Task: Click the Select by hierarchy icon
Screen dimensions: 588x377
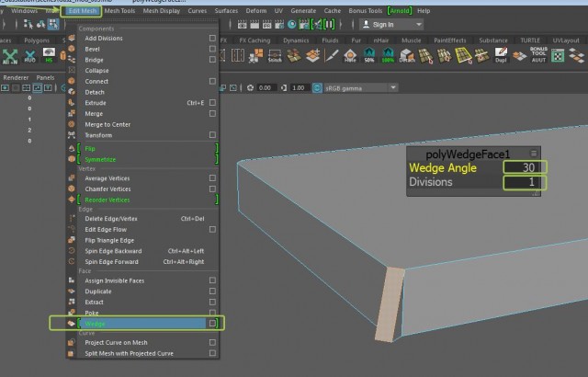Action: [x=28, y=24]
